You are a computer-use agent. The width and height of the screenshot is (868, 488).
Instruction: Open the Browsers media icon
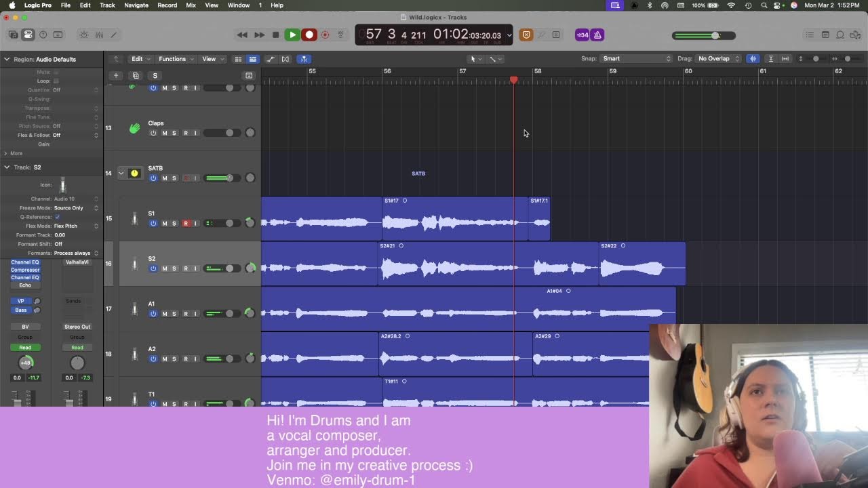point(855,35)
